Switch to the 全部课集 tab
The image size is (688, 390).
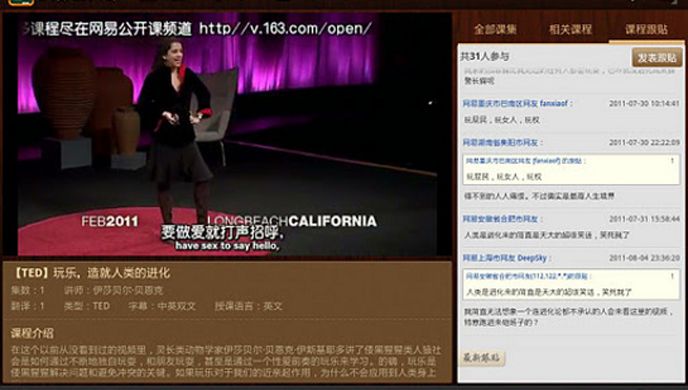[495, 29]
